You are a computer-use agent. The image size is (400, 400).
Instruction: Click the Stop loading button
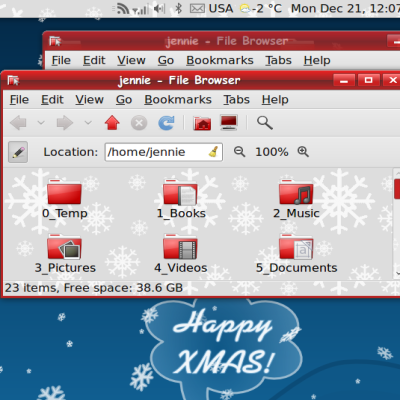point(139,123)
